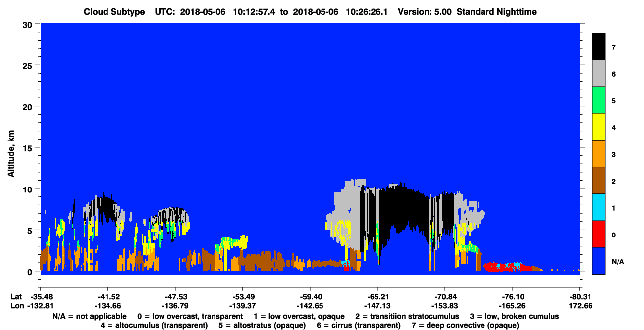Click legend text '4 = altocumulus (transparent)'
The image size is (644, 330).
(x=154, y=325)
